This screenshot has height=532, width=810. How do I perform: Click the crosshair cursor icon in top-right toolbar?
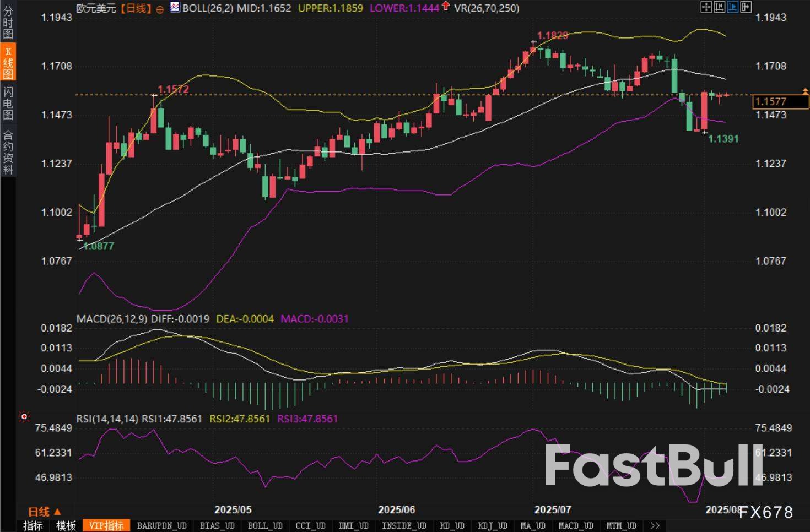click(706, 7)
